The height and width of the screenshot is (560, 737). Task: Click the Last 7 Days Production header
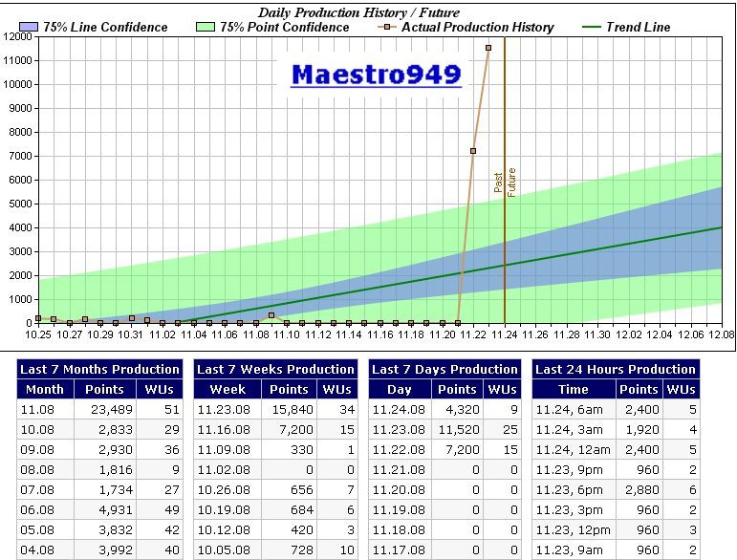(445, 369)
